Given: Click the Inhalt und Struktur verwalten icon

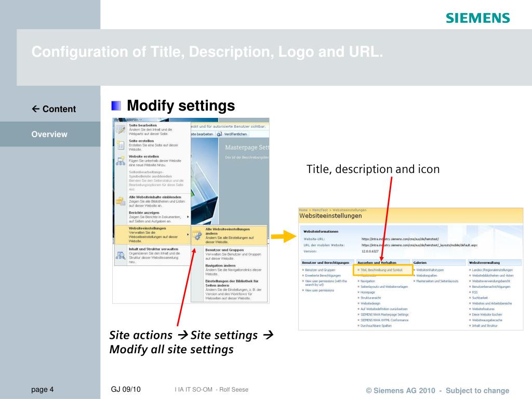Looking at the screenshot, I should coord(121,256).
